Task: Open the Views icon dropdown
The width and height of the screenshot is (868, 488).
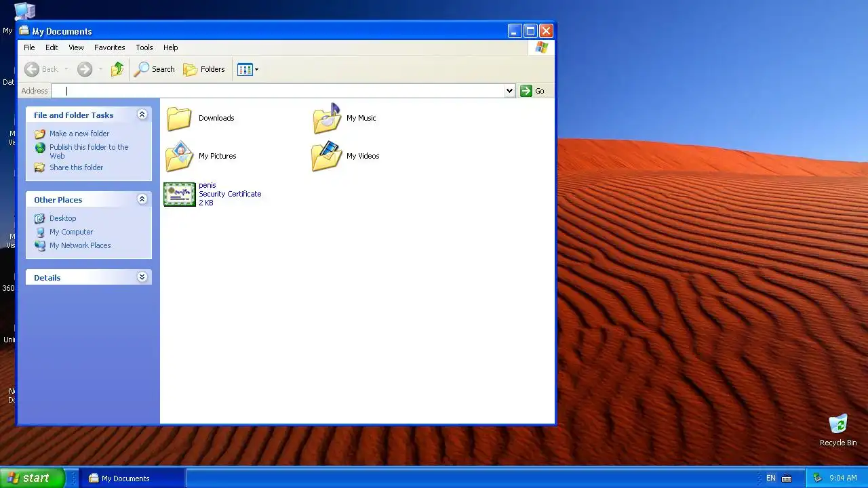Action: click(x=248, y=69)
